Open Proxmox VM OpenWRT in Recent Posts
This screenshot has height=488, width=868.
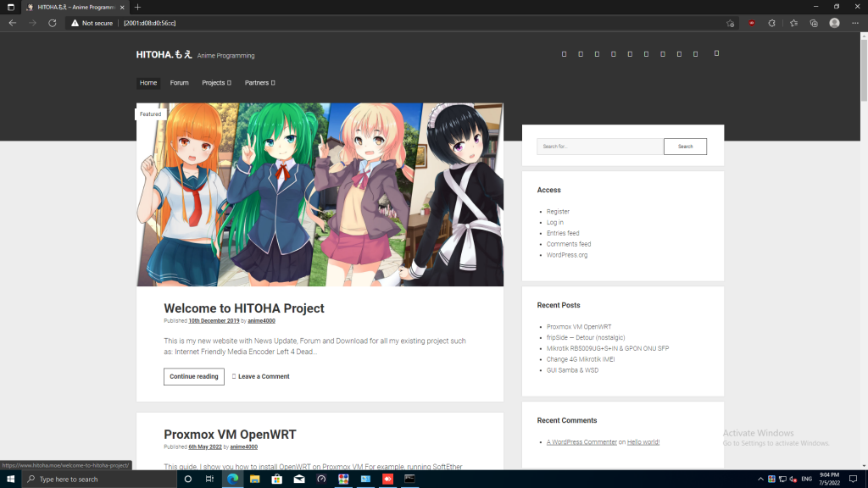(x=578, y=327)
